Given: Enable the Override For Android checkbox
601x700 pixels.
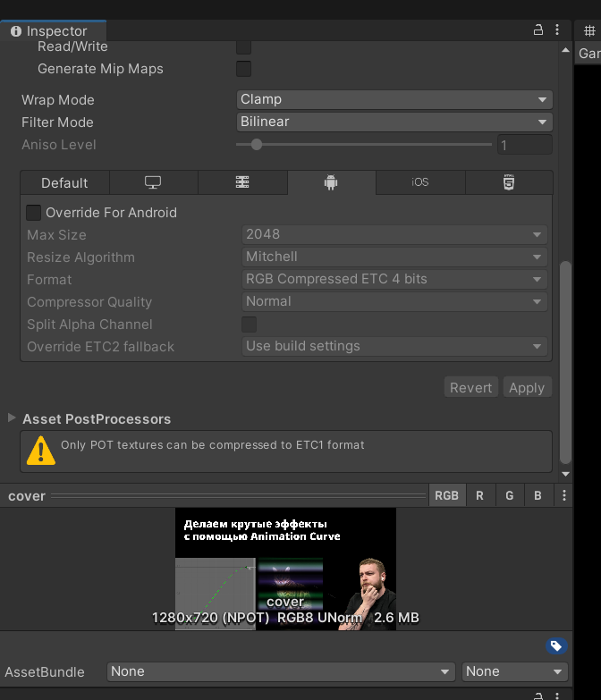Looking at the screenshot, I should coord(33,213).
